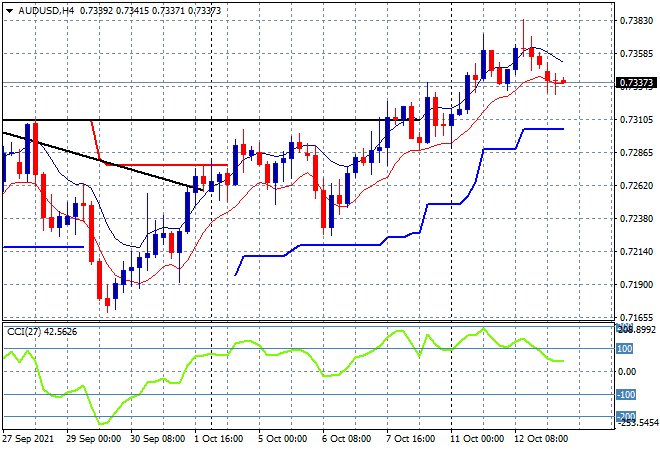The height and width of the screenshot is (450, 660).
Task: Click the 12 Oct 08:00 time label
Action: point(541,439)
